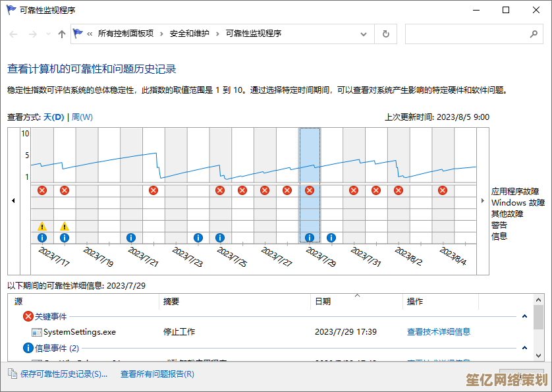
Task: Click the refresh icon in the address bar
Action: coord(385,34)
